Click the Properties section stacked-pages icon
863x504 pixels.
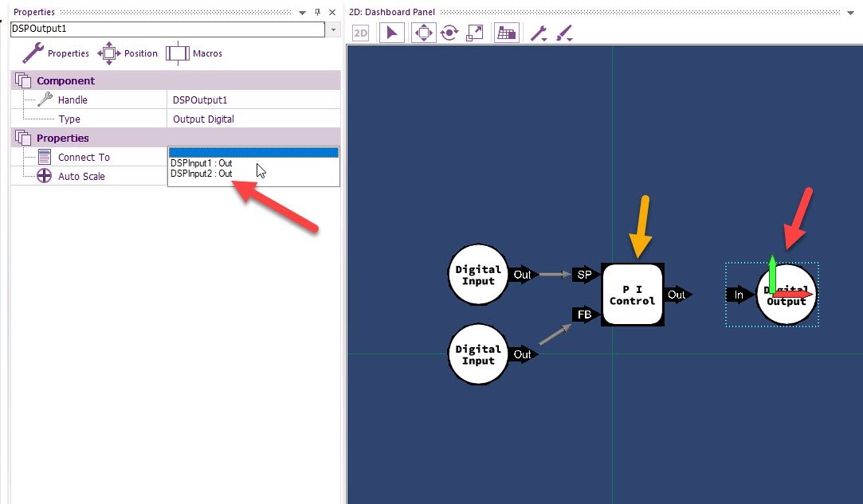point(23,138)
